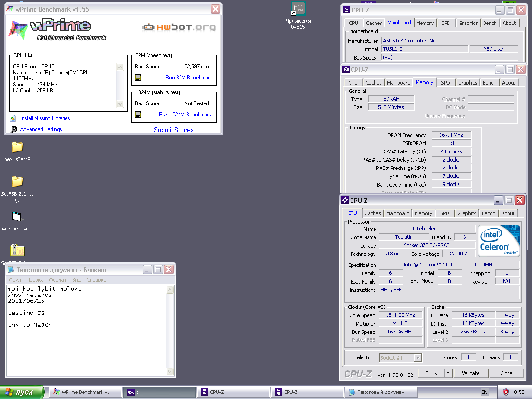The width and height of the screenshot is (532, 399).
Task: Click 'tnx to MaJ0r' line in Notepad
Action: pos(30,325)
